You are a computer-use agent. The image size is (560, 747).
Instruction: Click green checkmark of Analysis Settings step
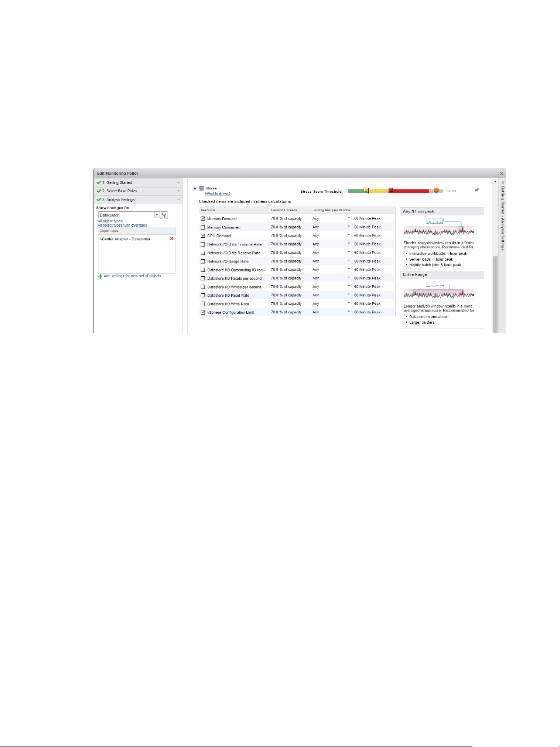coord(99,199)
